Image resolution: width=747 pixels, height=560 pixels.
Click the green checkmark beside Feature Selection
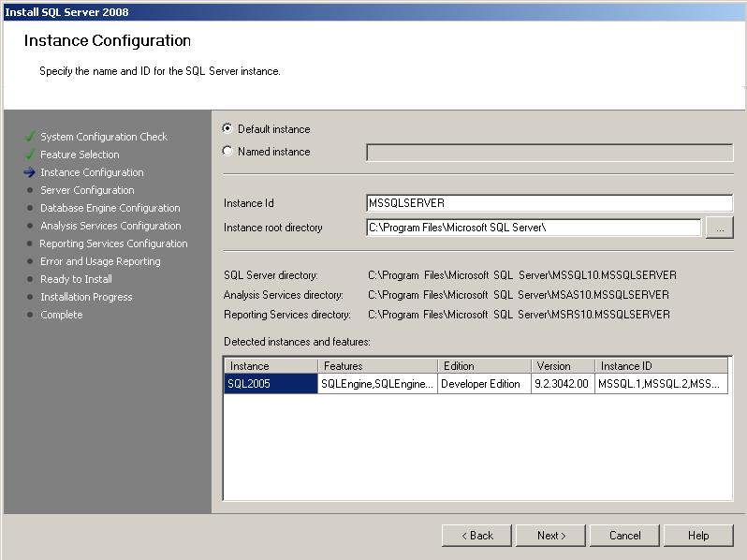click(x=30, y=154)
